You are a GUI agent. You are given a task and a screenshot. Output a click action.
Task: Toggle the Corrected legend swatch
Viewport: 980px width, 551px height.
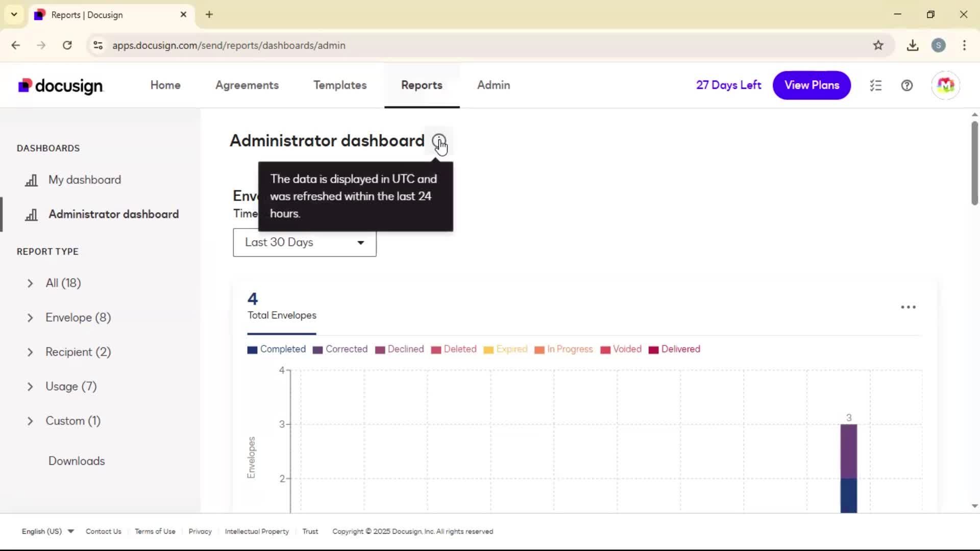pyautogui.click(x=317, y=350)
